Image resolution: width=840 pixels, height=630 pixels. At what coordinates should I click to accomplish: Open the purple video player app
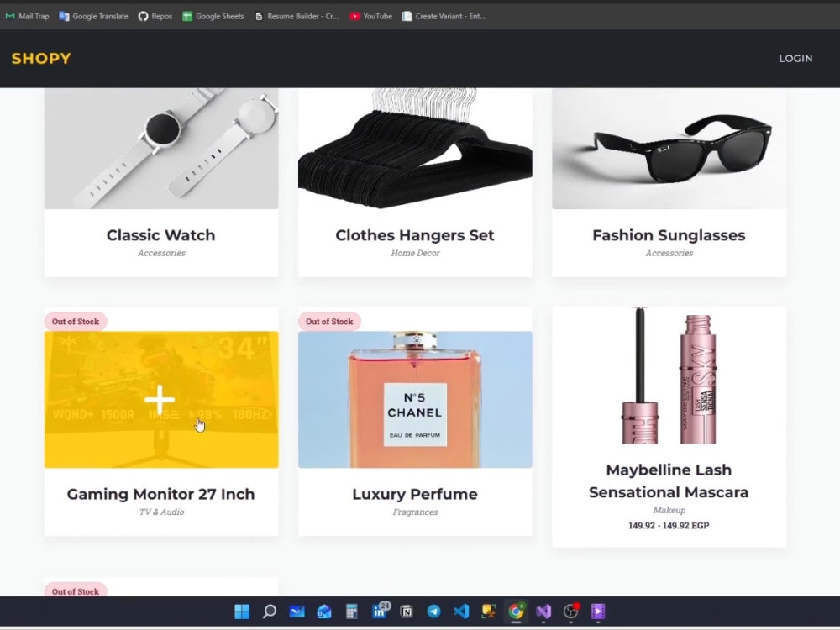point(598,612)
